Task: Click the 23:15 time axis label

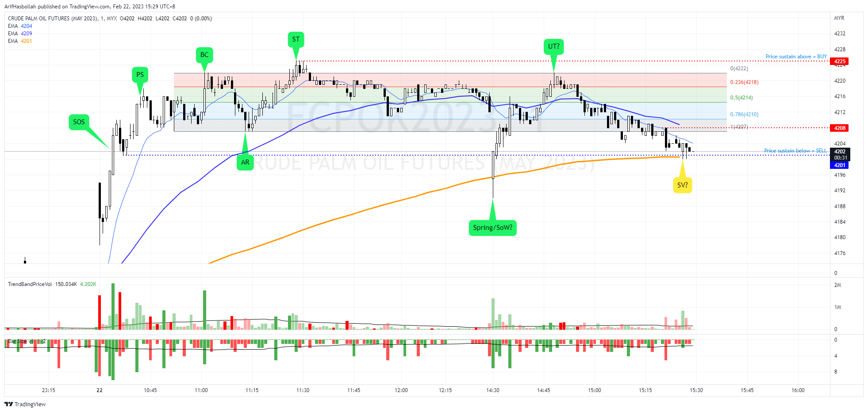Action: pos(49,390)
